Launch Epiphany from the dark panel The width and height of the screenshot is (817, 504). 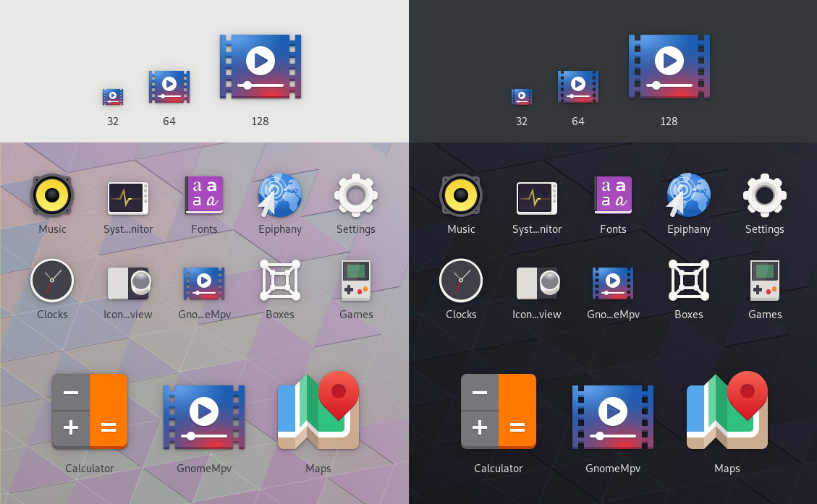(689, 195)
